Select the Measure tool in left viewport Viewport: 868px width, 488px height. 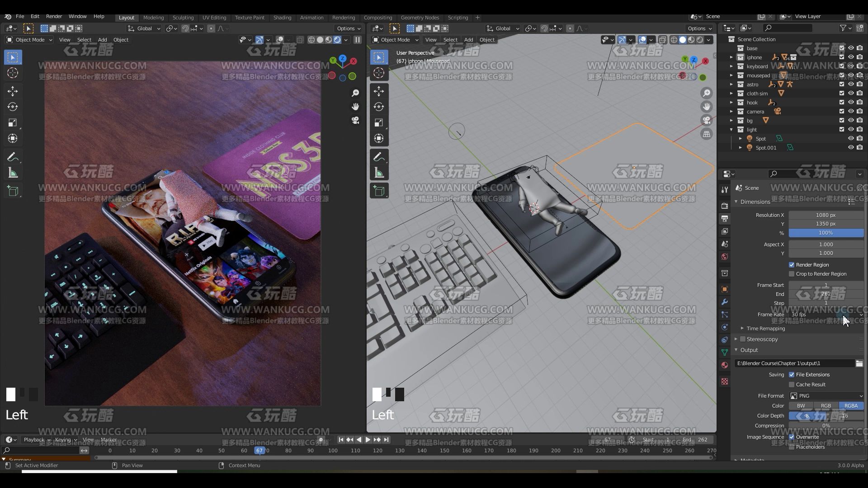pyautogui.click(x=13, y=173)
